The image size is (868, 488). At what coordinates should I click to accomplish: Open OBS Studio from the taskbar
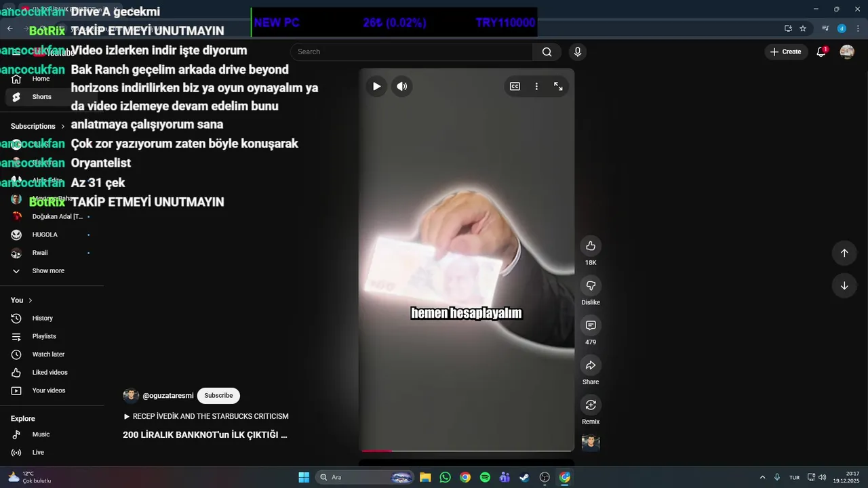[x=545, y=477]
